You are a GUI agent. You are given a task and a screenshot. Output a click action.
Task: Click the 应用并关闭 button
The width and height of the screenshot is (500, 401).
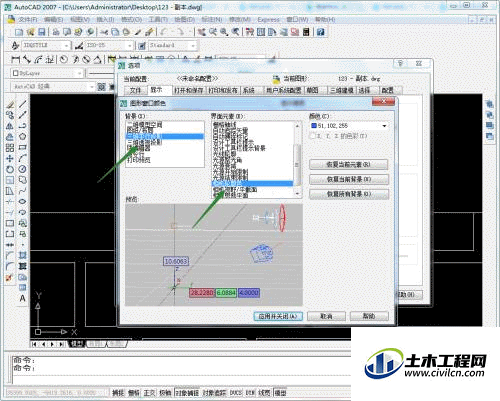(x=278, y=316)
